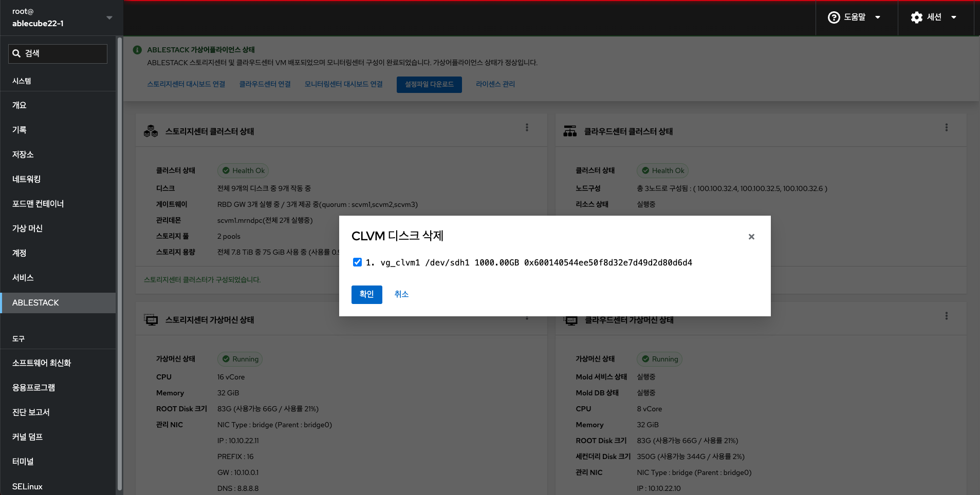The image size is (980, 495).
Task: Click Running badge in storage VM card
Action: [240, 359]
